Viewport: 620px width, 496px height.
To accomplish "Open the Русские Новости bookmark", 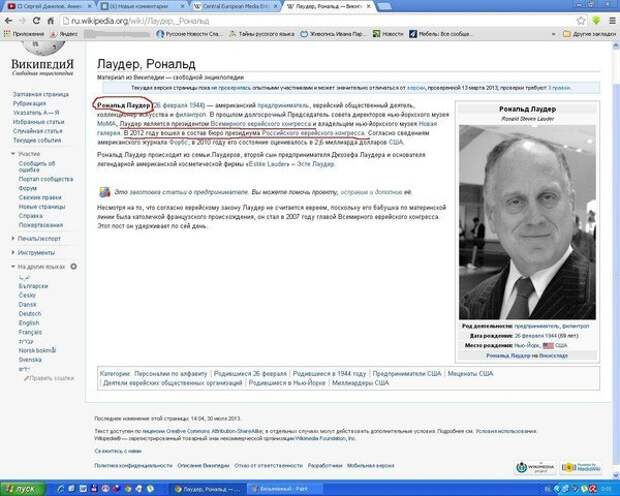I will coord(188,34).
